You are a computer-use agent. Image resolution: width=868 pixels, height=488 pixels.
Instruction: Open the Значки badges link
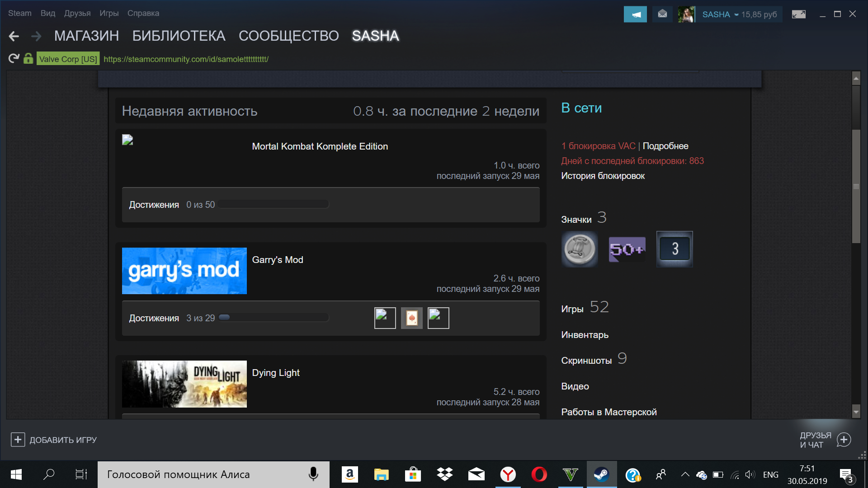(584, 218)
